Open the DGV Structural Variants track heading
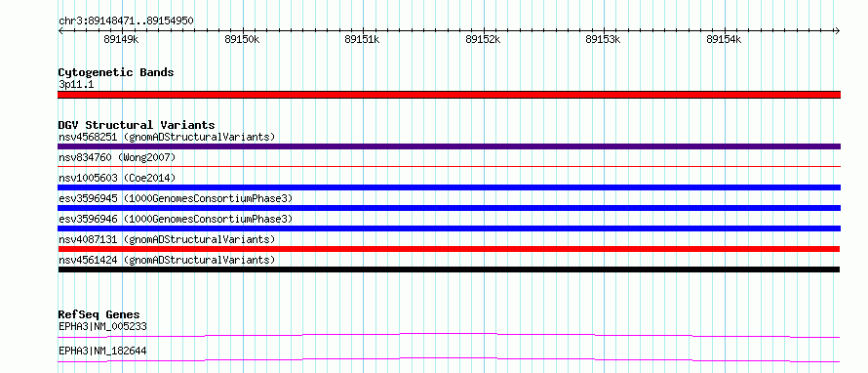 [x=137, y=125]
